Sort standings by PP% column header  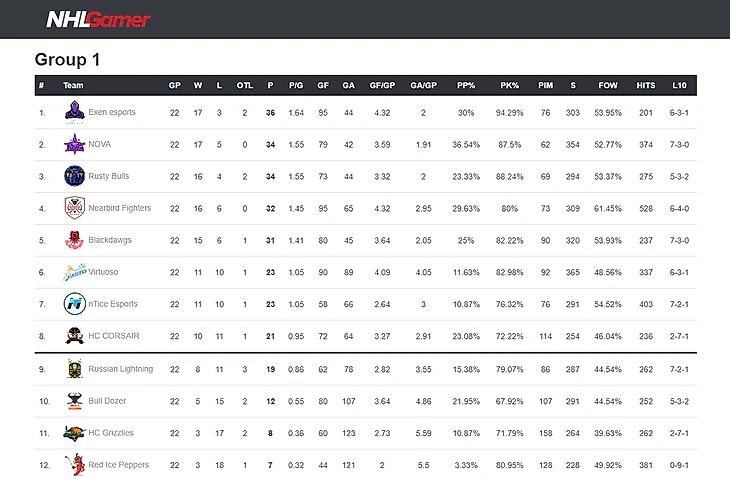465,86
